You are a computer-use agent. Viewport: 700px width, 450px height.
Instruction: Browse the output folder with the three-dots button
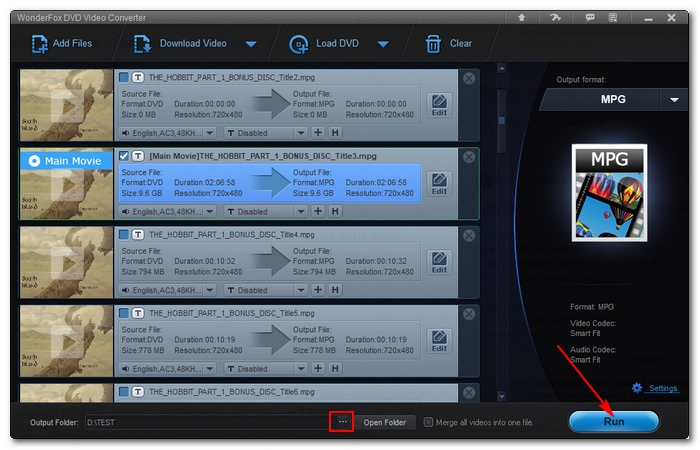coord(342,422)
